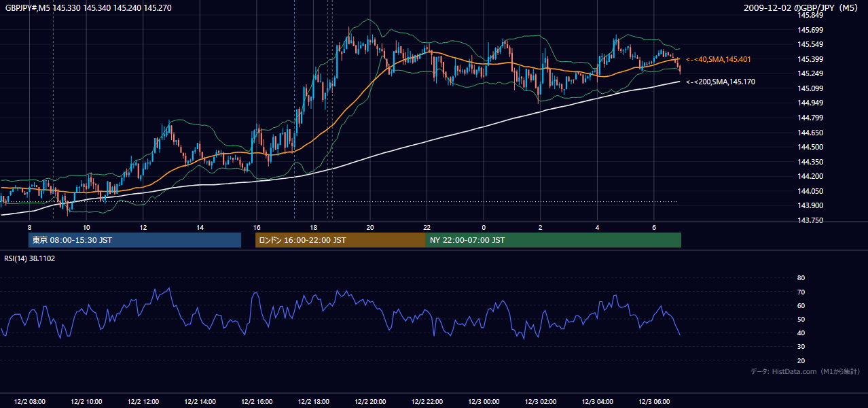
Task: Click the RSI scale value 70
Action: coord(801,292)
